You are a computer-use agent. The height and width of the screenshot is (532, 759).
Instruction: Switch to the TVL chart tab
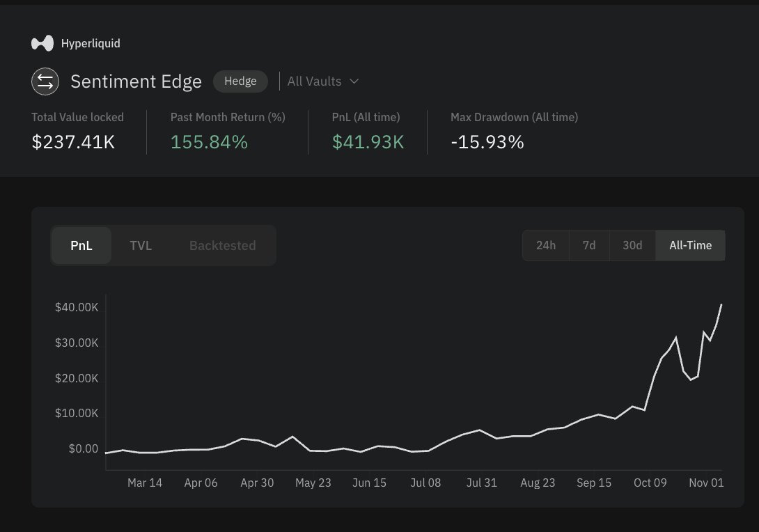pyautogui.click(x=141, y=245)
